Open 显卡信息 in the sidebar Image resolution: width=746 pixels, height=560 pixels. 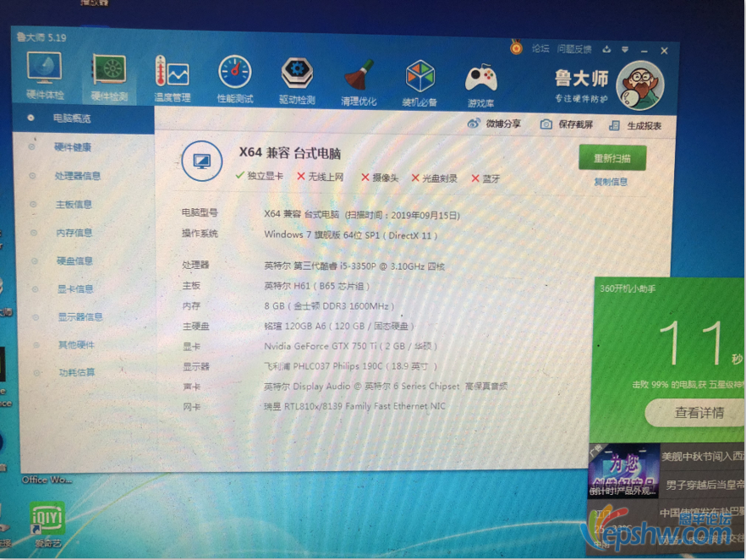75,288
